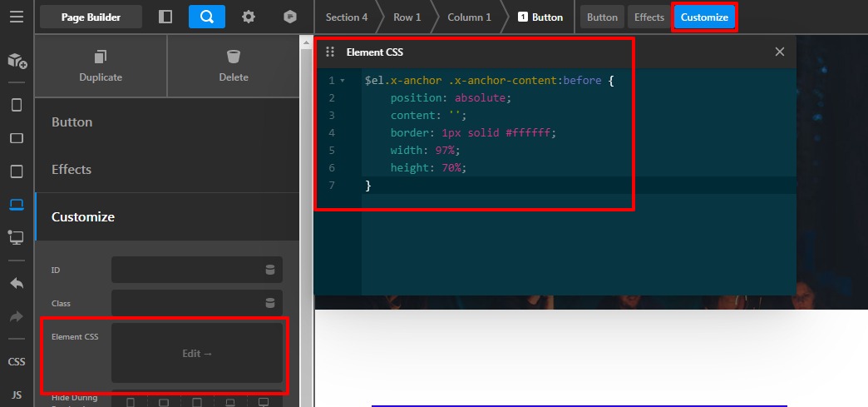
Task: Open global JS editor from sidebar
Action: 17,395
